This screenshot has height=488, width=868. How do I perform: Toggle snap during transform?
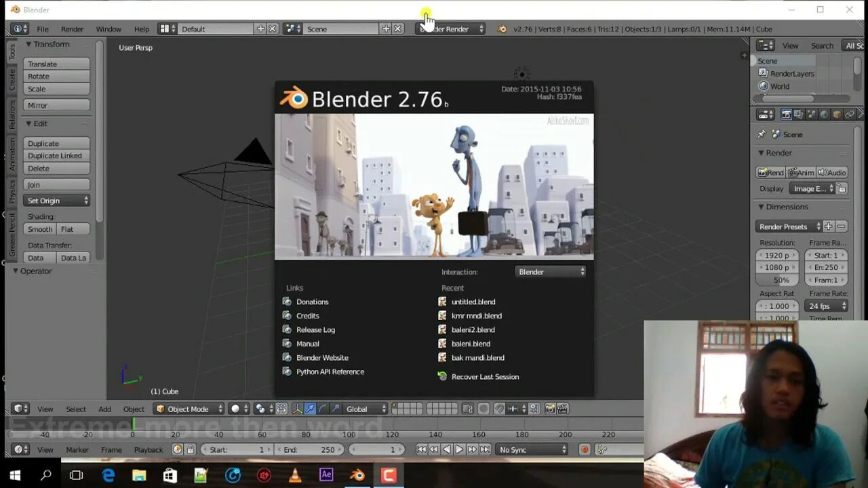point(499,409)
